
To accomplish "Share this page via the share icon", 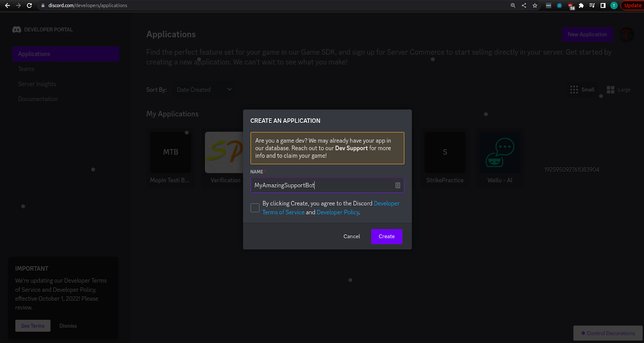I will 524,5.
